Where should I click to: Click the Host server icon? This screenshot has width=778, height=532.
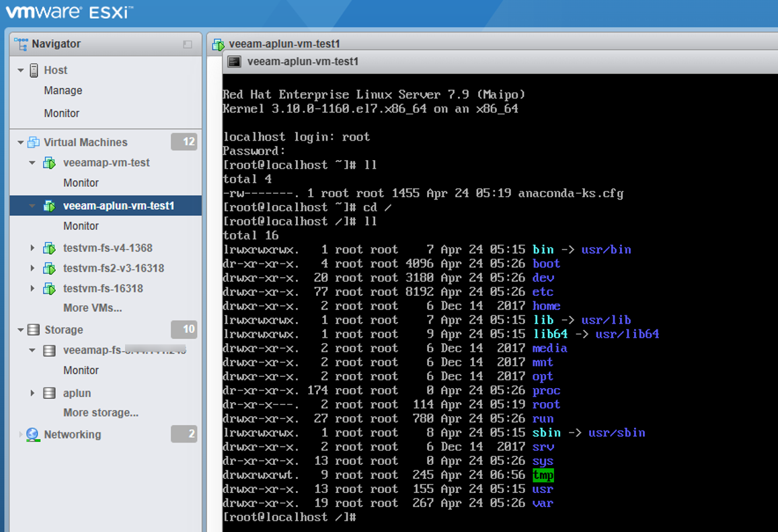coord(34,71)
